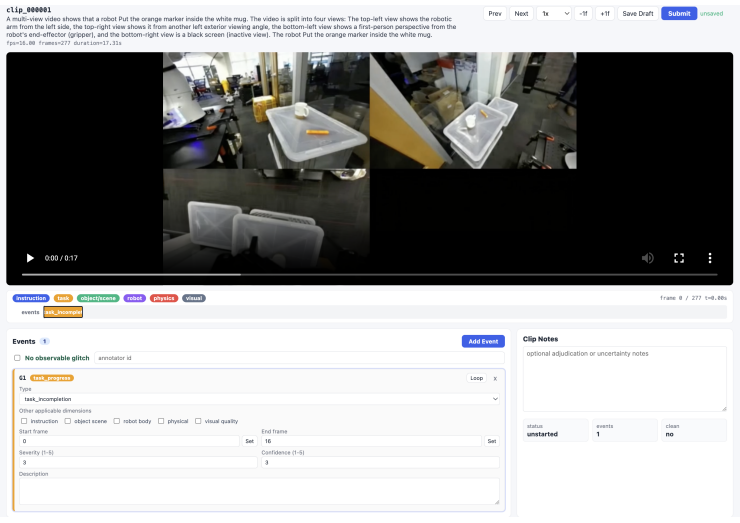Click the 0:00 / 0:17 time display
Viewport: 740px width, 523px height.
click(61, 258)
